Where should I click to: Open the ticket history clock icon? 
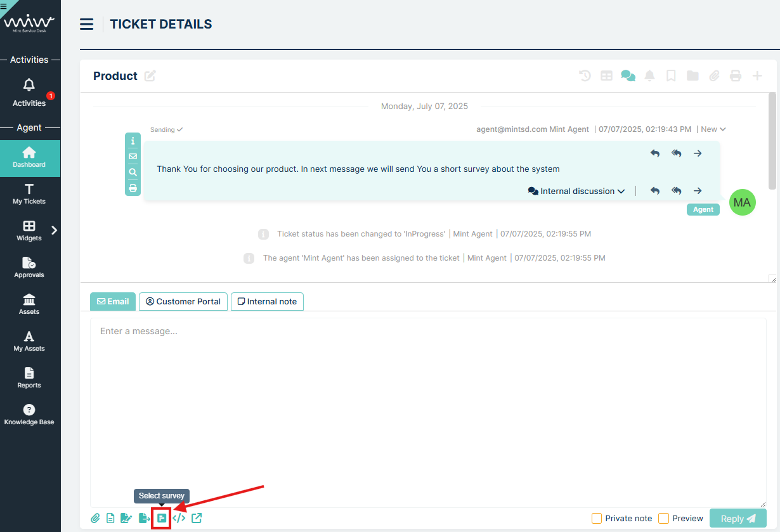point(585,76)
